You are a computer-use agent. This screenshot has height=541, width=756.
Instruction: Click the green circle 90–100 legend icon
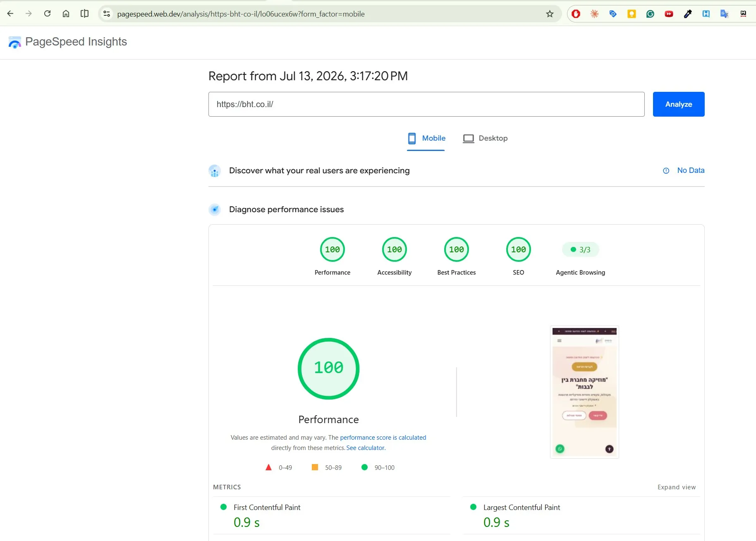coord(364,467)
